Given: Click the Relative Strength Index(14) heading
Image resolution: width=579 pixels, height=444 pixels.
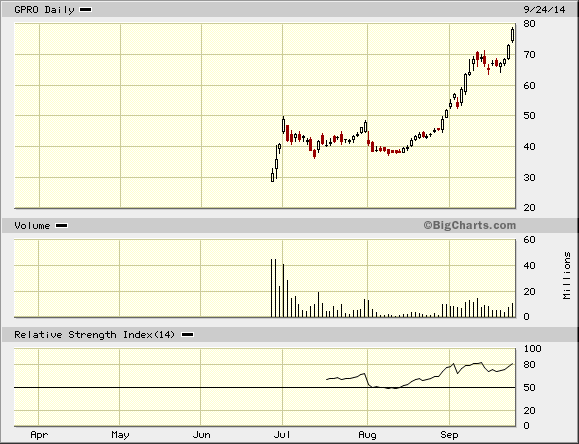Looking at the screenshot, I should [94, 335].
